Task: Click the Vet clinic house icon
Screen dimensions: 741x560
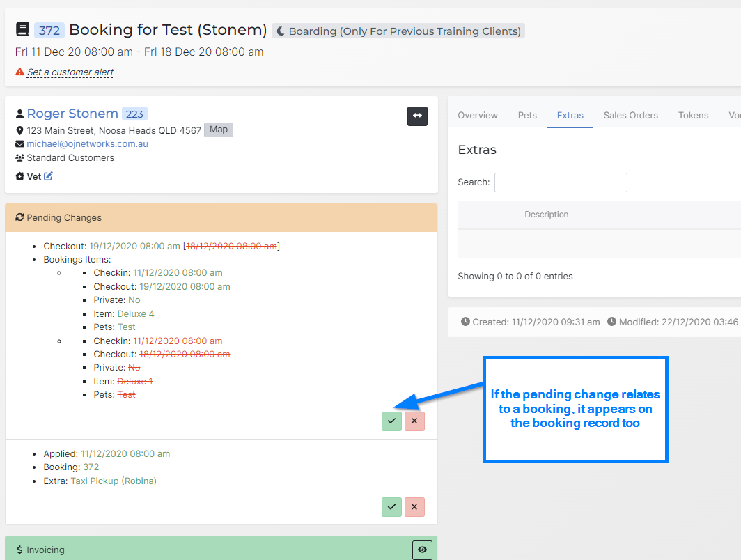Action: pyautogui.click(x=19, y=176)
